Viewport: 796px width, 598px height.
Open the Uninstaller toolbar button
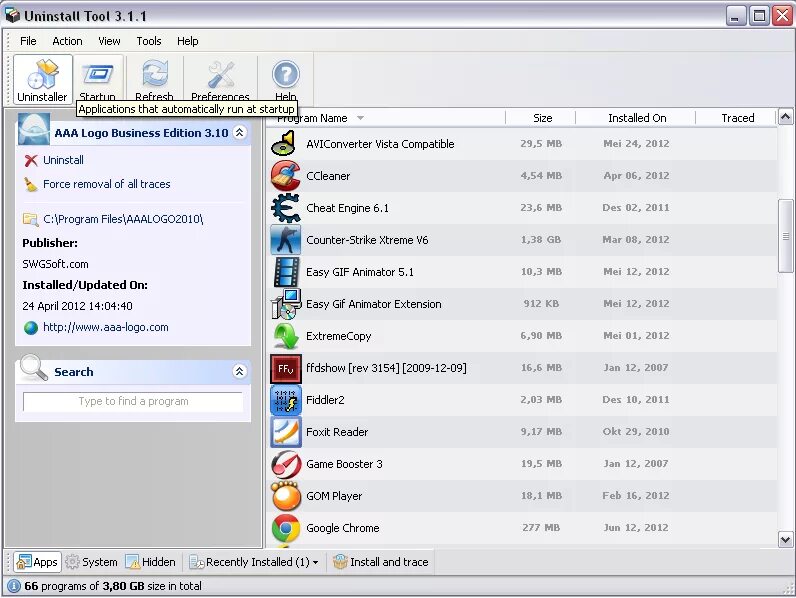pyautogui.click(x=43, y=80)
